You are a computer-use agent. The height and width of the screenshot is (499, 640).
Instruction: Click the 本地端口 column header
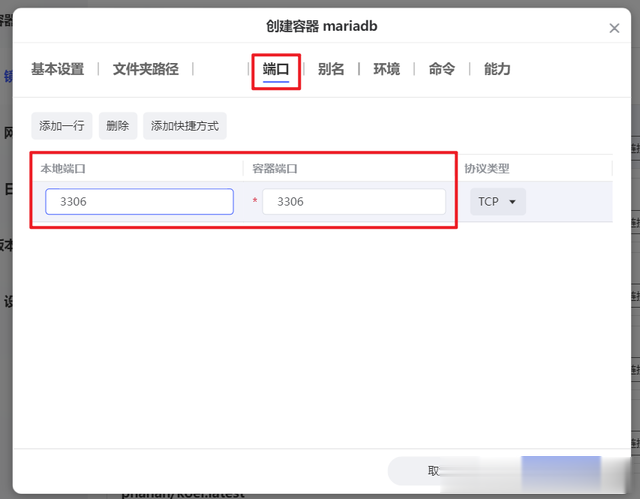click(x=63, y=169)
